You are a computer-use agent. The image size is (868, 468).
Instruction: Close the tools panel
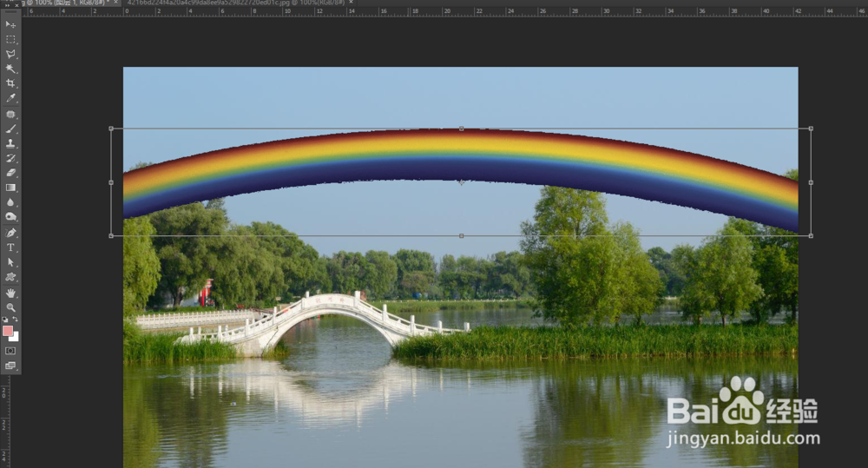tap(16, 4)
